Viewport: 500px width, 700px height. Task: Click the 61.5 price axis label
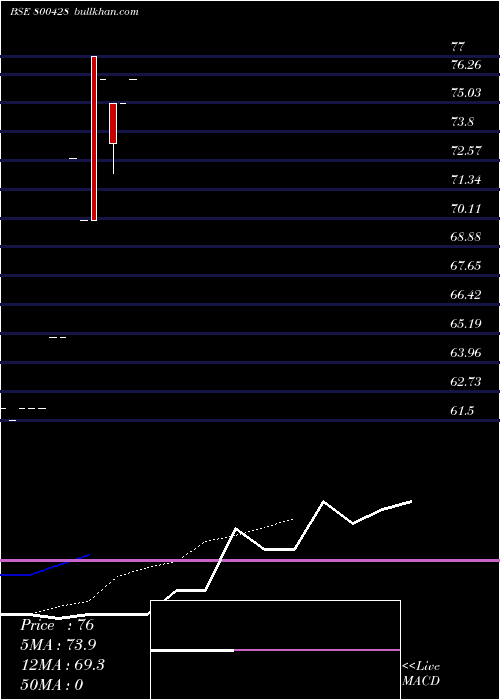point(462,411)
